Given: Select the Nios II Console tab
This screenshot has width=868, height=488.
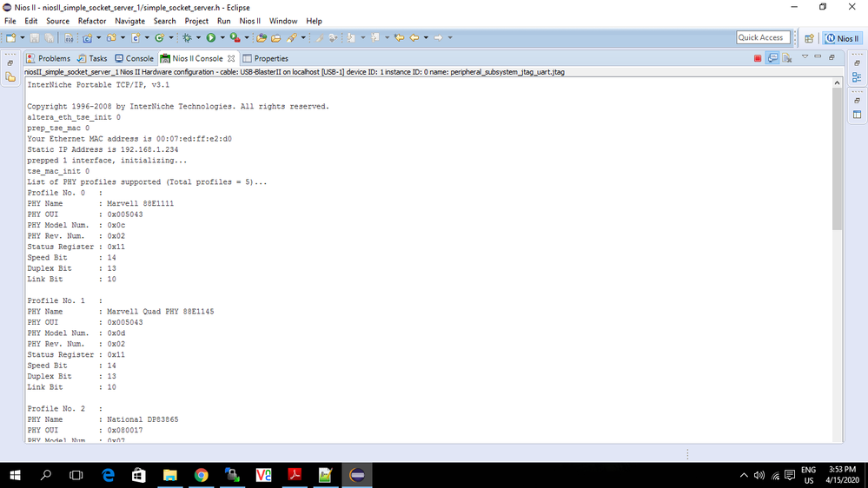Looking at the screenshot, I should pyautogui.click(x=192, y=58).
